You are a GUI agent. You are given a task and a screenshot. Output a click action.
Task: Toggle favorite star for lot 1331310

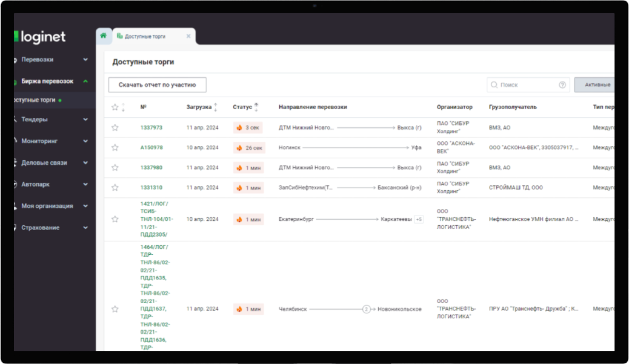[x=115, y=187]
